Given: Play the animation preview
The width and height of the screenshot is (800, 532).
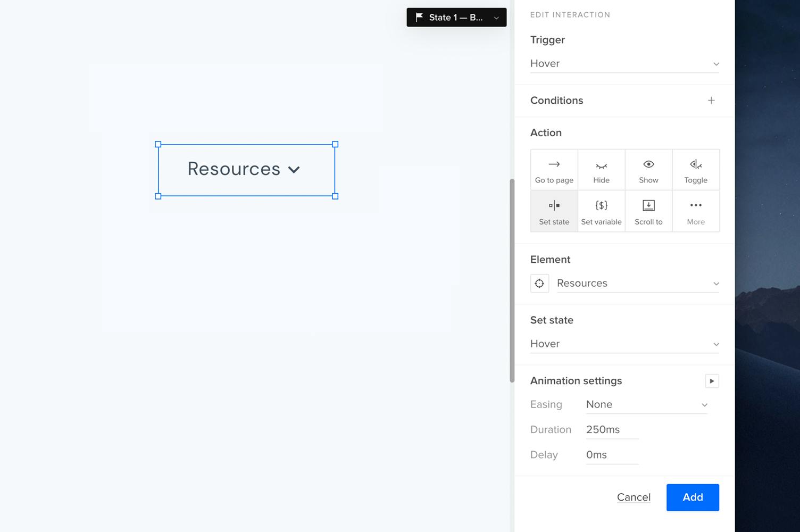Looking at the screenshot, I should [712, 381].
